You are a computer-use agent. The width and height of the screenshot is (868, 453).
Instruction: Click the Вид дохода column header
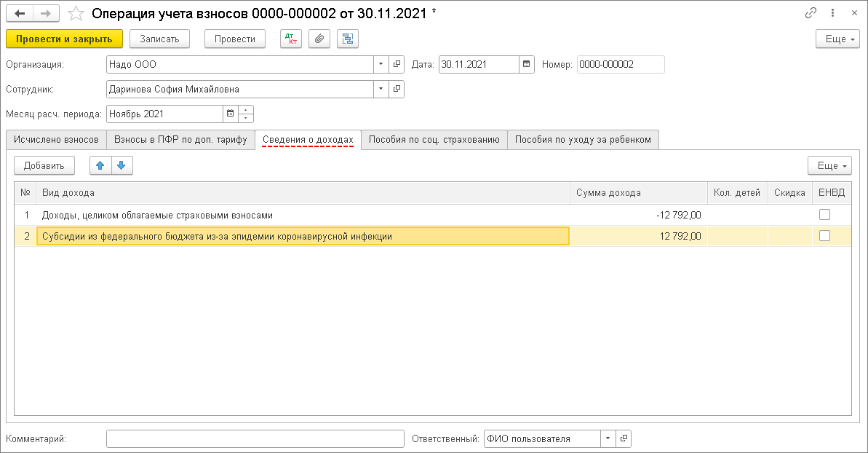coord(303,193)
